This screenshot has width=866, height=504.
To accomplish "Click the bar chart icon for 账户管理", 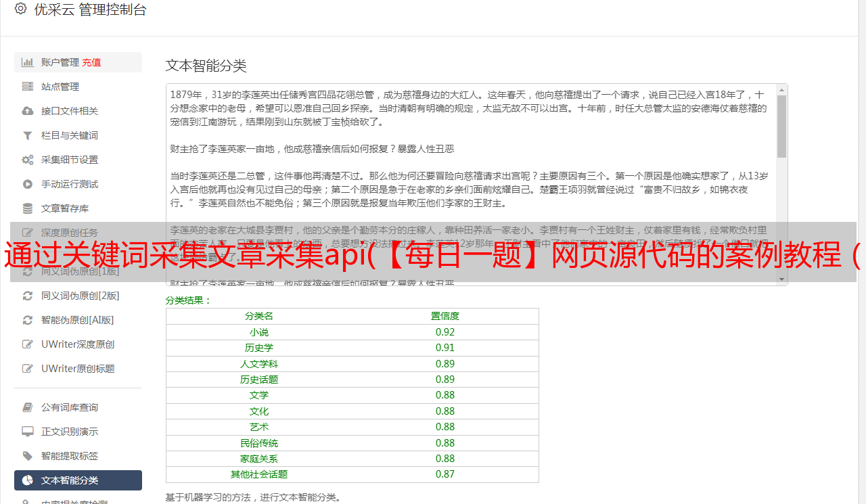I will pos(28,62).
